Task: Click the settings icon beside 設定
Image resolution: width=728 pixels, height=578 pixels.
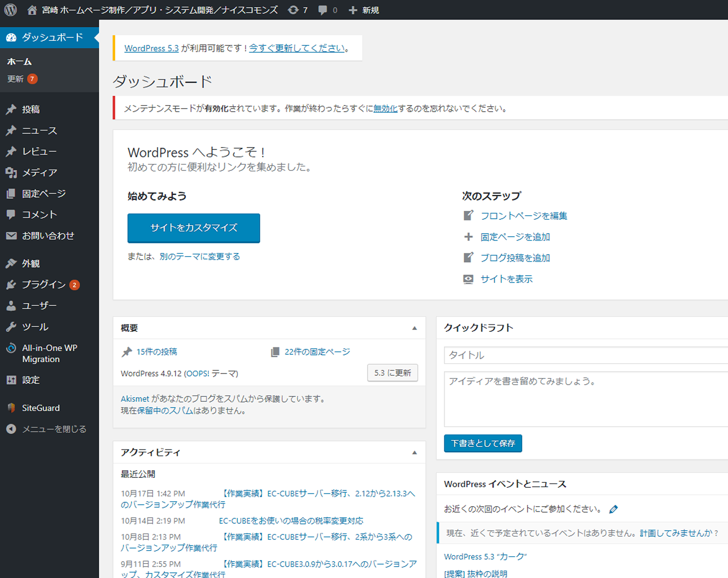Action: pos(11,380)
